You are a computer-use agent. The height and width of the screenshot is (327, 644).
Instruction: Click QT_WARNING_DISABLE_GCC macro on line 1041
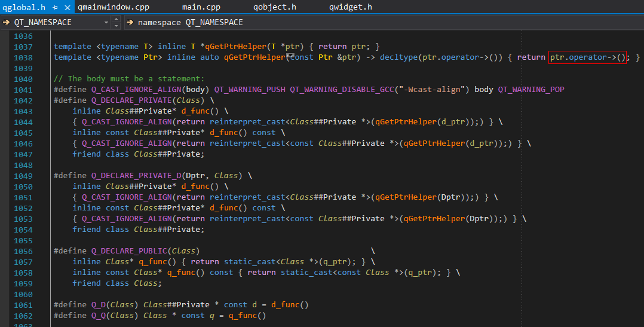tap(342, 90)
